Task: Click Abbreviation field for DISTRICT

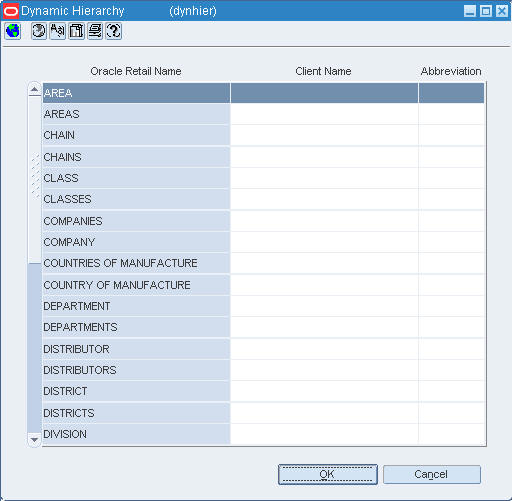Action: [452, 391]
